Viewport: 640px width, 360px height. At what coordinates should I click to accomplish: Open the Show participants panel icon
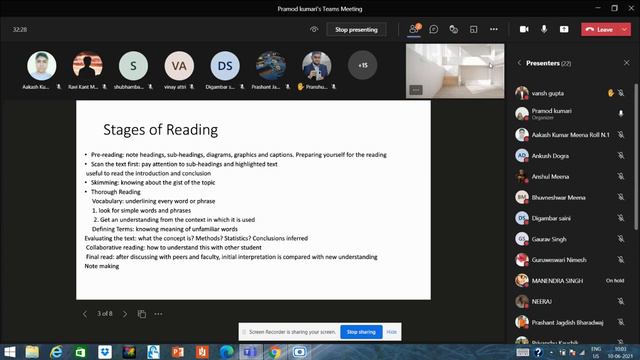click(x=414, y=29)
